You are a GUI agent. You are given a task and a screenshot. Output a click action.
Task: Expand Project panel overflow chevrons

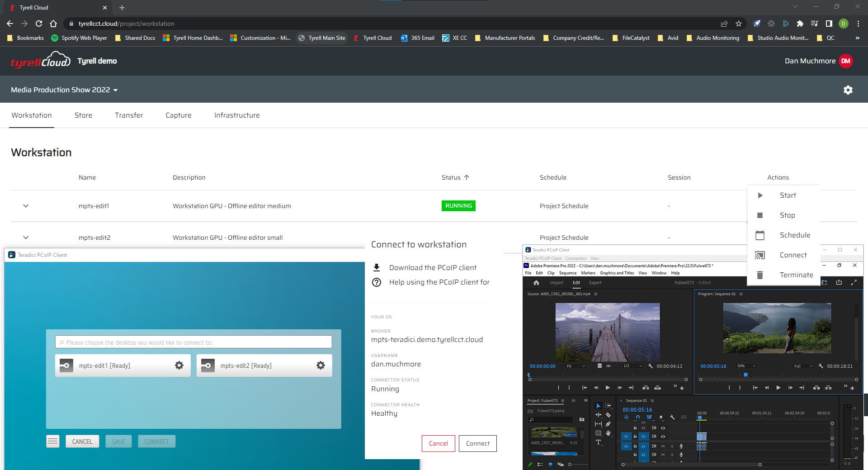(586, 401)
